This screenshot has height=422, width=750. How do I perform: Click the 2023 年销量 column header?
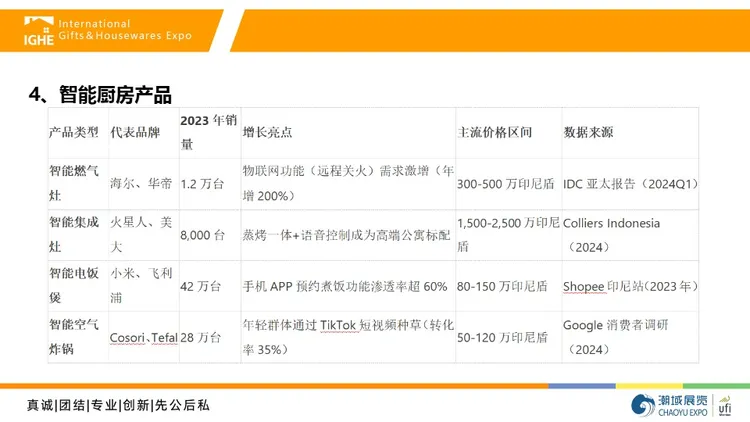[209, 132]
